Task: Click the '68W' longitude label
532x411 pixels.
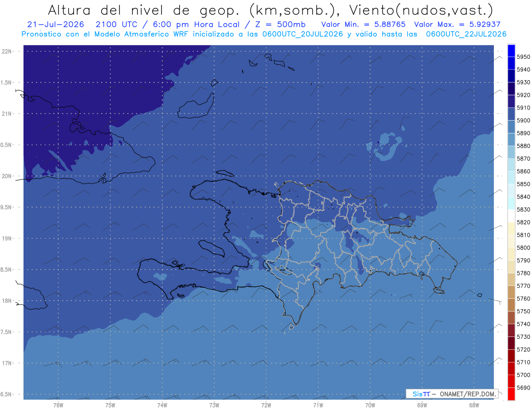Action: [x=474, y=405]
